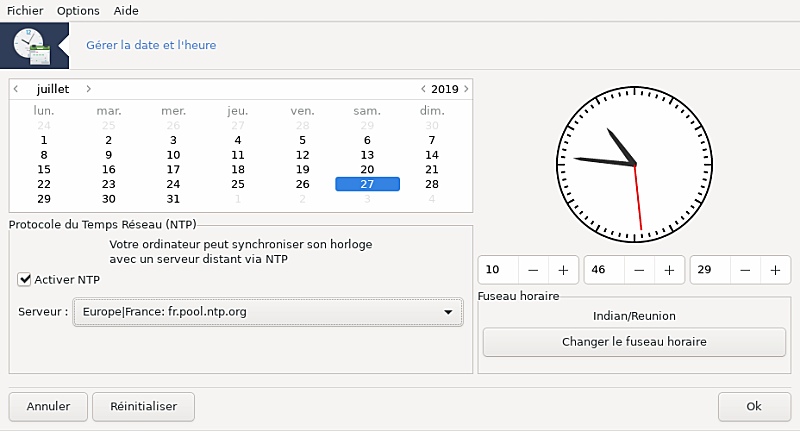
Task: Decrease the minutes value with minus
Action: tap(639, 270)
